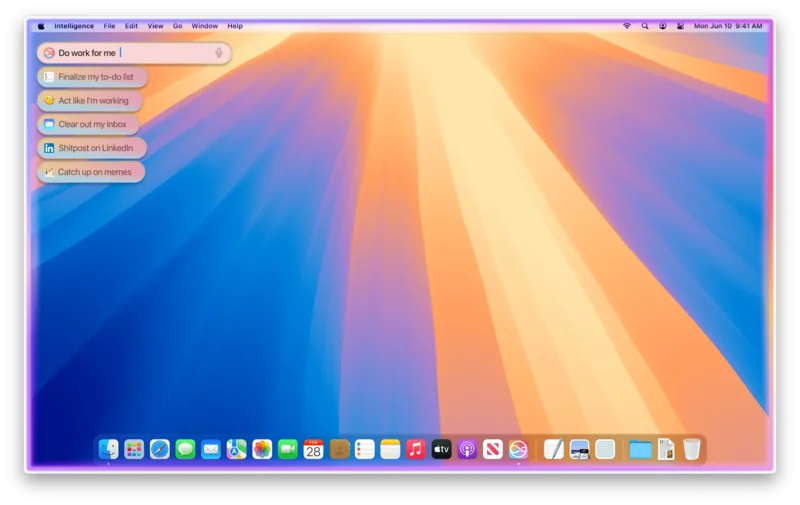The image size is (800, 505).
Task: Start FaceTime from the dock
Action: pos(288,449)
